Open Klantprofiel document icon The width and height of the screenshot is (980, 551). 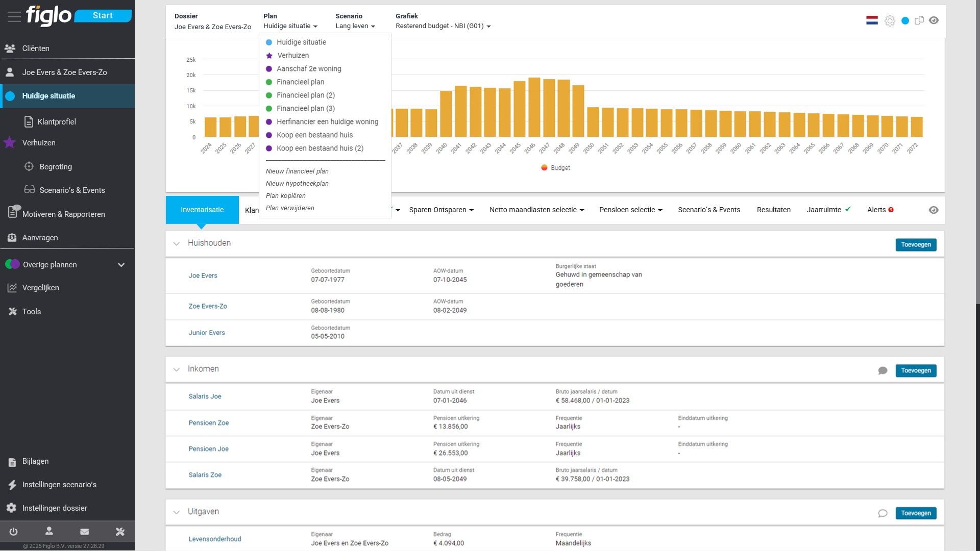tap(29, 122)
